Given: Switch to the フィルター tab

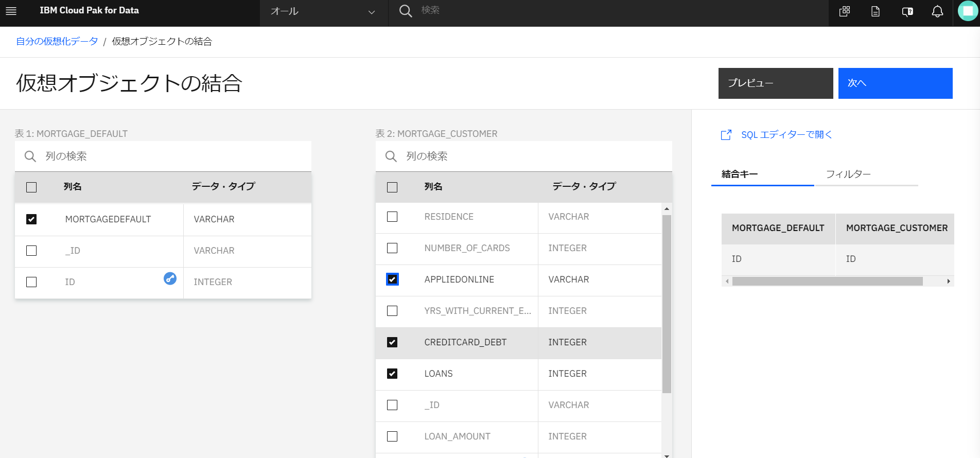Looking at the screenshot, I should 848,174.
